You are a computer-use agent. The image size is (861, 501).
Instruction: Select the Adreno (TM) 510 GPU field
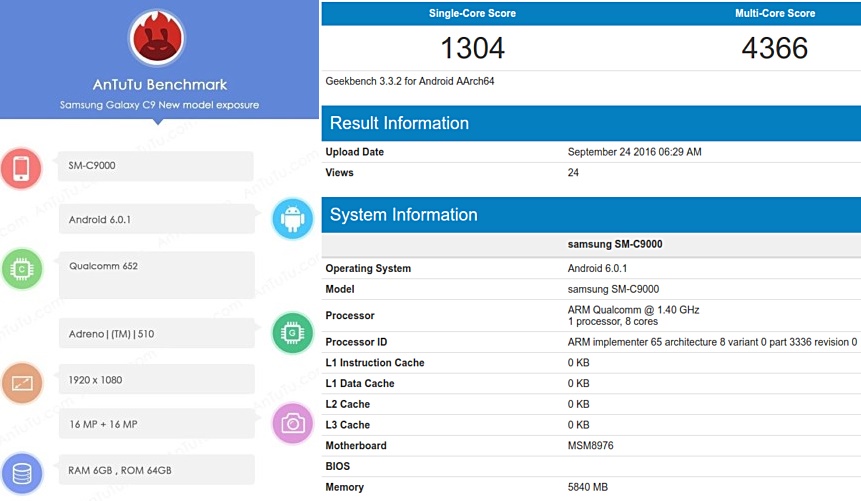point(155,333)
